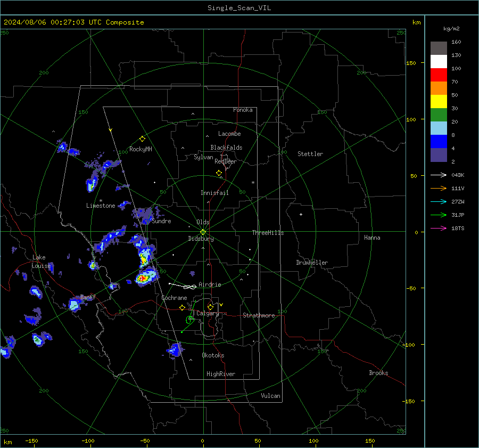The height and width of the screenshot is (448, 479).
Task: Click the yellow diamond marker south of RedDeer
Action: 219,173
